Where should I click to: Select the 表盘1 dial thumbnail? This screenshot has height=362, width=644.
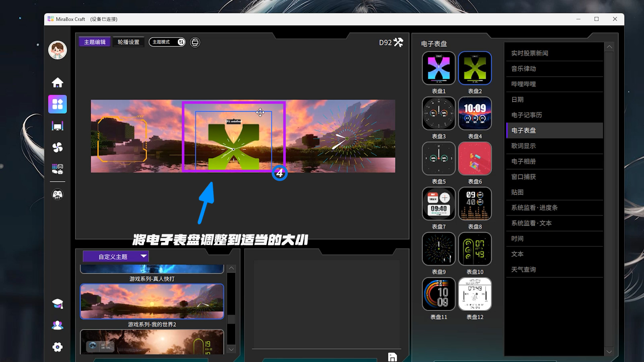439,68
